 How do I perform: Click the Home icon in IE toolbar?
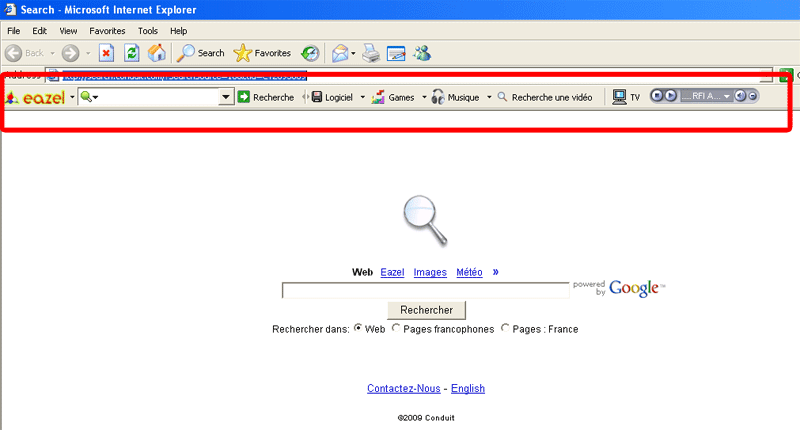[157, 53]
